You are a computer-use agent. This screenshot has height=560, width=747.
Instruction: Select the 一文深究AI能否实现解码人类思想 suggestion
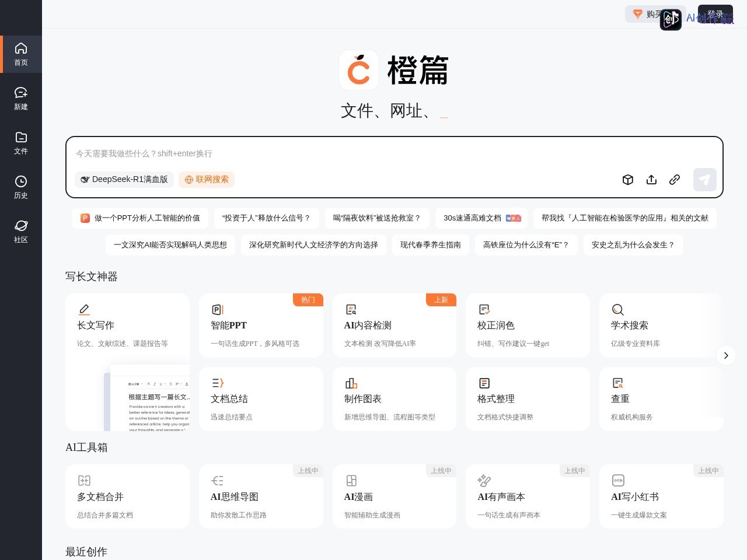click(x=170, y=245)
